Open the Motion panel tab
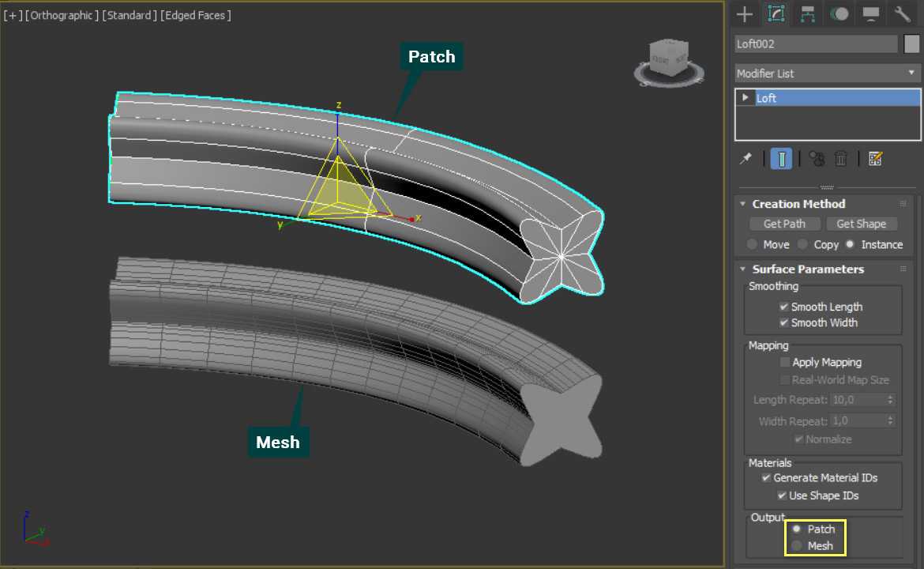Image resolution: width=924 pixels, height=569 pixels. 839,14
